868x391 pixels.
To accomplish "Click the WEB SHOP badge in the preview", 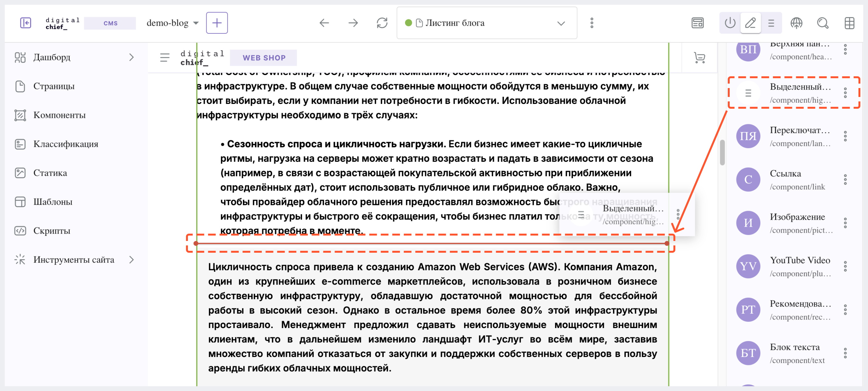I will (x=264, y=58).
